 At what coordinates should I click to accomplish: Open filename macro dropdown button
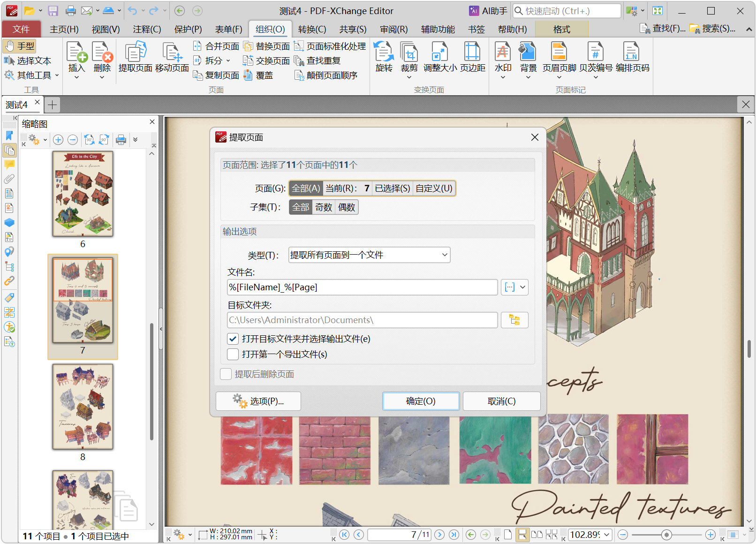pos(514,287)
